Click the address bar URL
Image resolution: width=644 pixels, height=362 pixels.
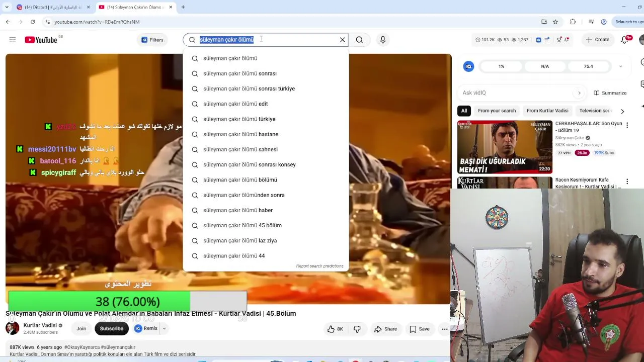(97, 22)
